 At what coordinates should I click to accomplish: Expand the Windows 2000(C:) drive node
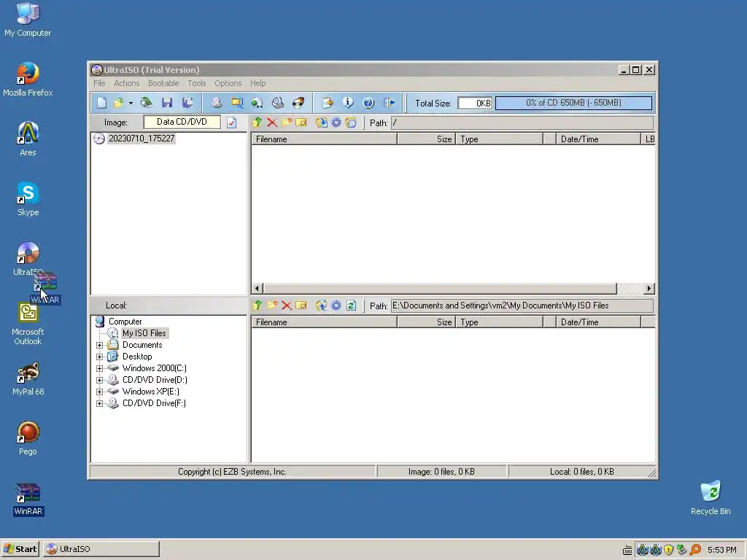tap(99, 368)
